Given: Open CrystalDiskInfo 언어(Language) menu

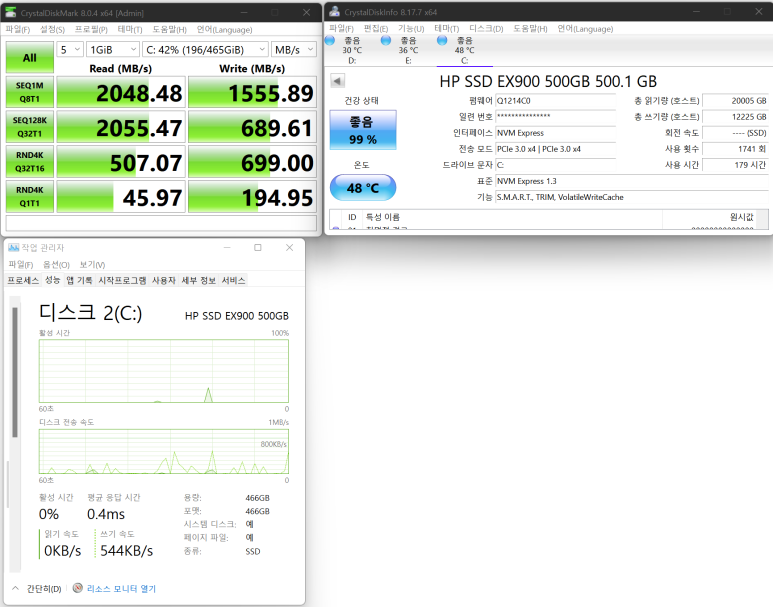Looking at the screenshot, I should pyautogui.click(x=585, y=29).
